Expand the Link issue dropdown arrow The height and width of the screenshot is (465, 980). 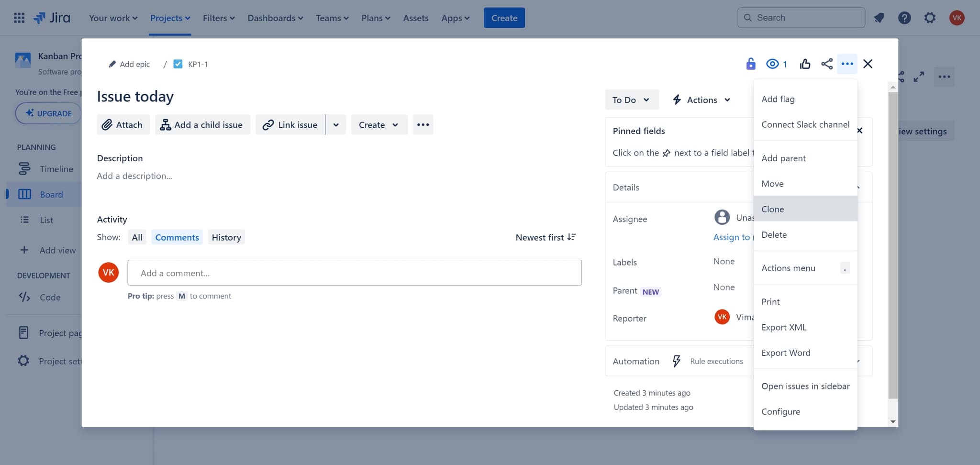(x=336, y=124)
